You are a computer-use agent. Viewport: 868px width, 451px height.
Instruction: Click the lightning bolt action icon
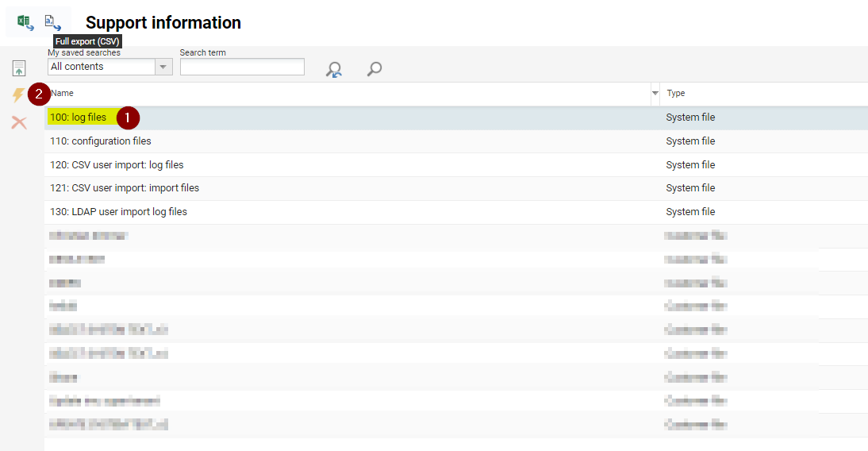tap(18, 95)
